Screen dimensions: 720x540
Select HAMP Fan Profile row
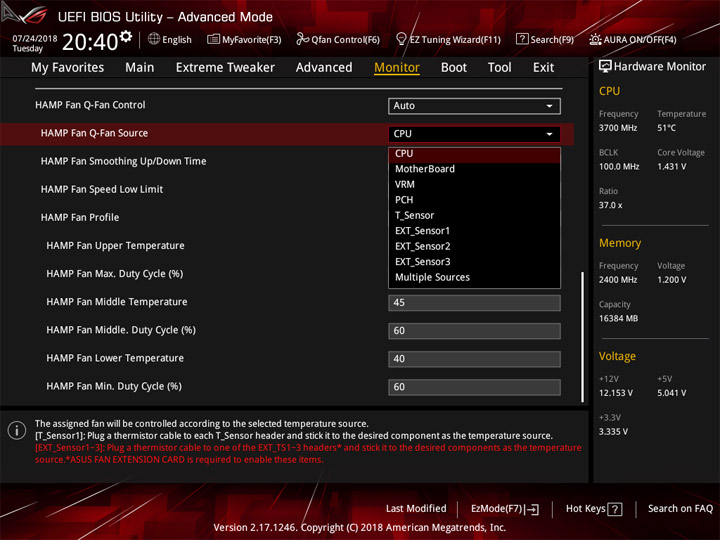point(79,218)
